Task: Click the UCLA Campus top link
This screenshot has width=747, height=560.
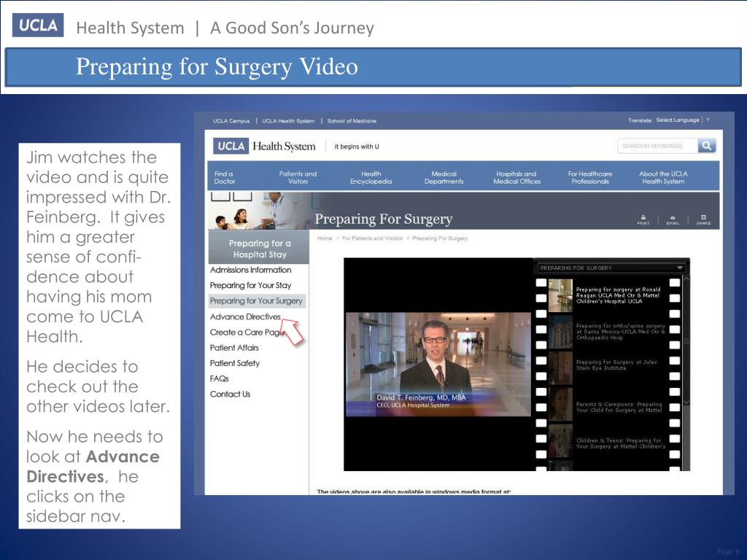Action: pos(231,121)
